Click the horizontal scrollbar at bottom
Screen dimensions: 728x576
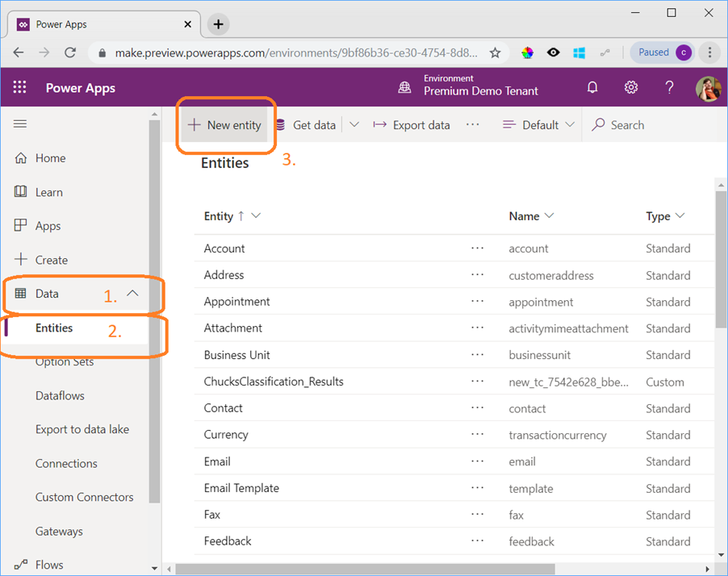[x=365, y=569]
